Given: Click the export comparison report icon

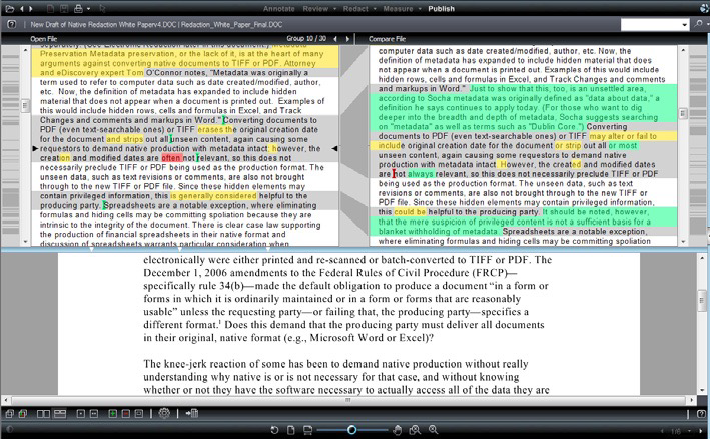Looking at the screenshot, I should click(x=192, y=413).
